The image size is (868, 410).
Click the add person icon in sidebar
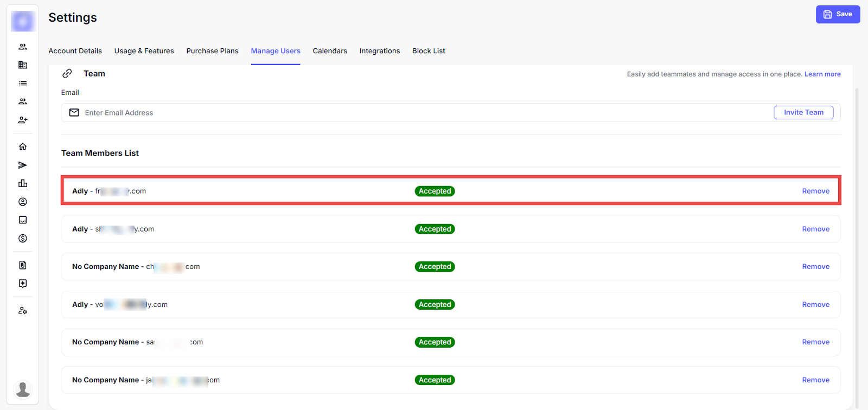pos(23,120)
